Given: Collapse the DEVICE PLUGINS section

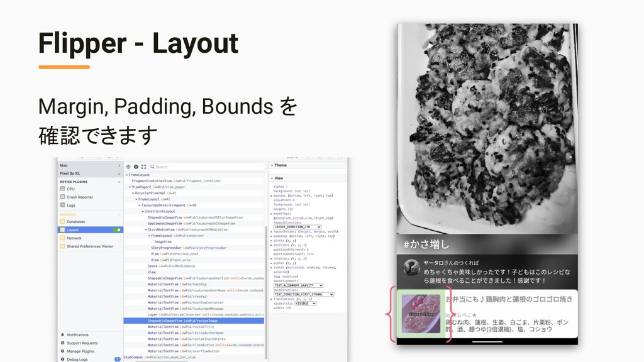Looking at the screenshot, I should coord(119,182).
